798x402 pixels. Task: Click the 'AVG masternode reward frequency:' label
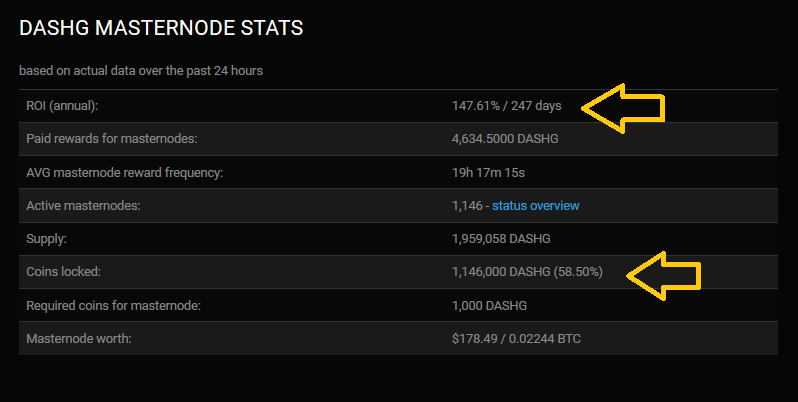(125, 173)
